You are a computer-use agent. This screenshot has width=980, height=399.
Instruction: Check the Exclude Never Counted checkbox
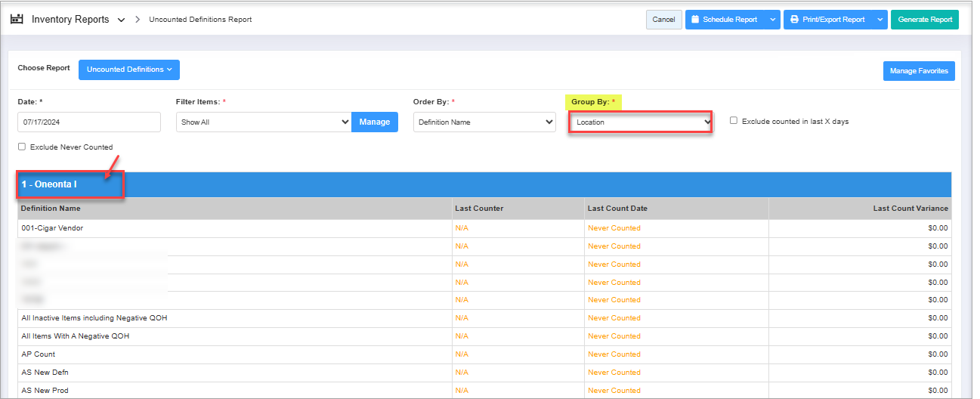tap(22, 147)
